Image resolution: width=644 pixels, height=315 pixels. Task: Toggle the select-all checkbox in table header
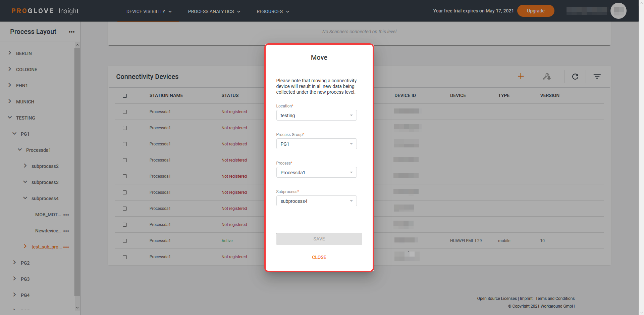pos(125,96)
